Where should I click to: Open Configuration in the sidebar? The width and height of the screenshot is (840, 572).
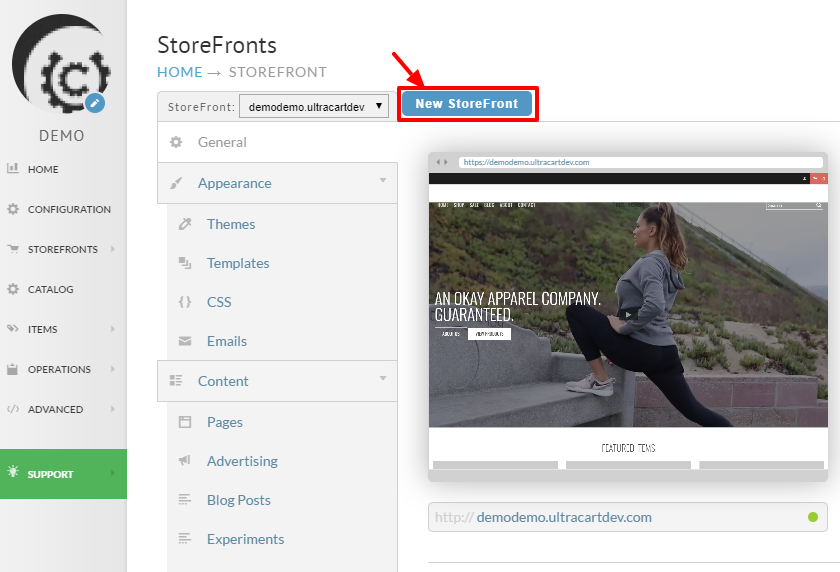pyautogui.click(x=69, y=209)
